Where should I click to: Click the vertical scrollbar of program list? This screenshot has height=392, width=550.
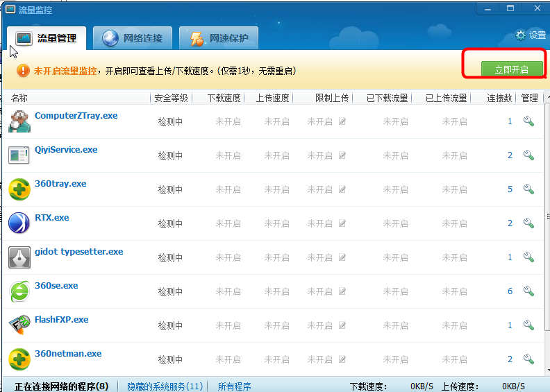coord(547,217)
